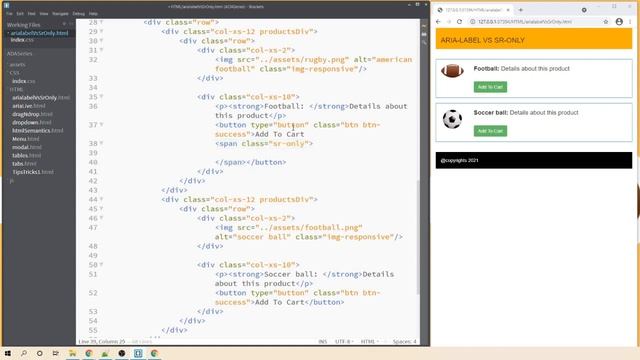The height and width of the screenshot is (360, 640).
Task: Open Cortana circle on taskbar
Action: (40, 353)
